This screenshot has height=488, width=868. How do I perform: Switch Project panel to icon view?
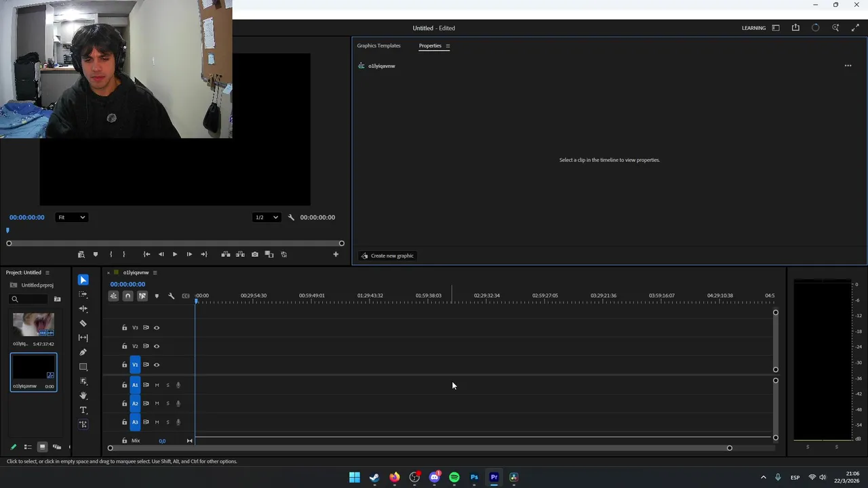coord(42,447)
